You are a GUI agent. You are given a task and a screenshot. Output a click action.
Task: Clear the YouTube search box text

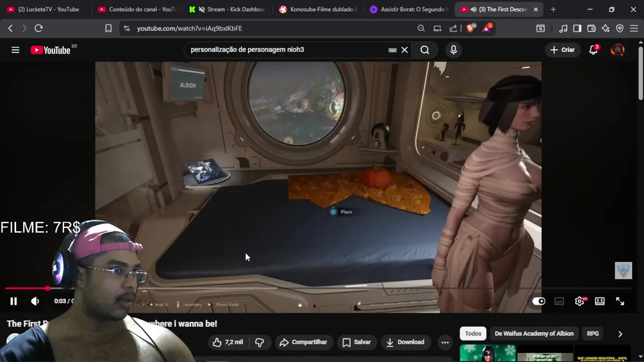(x=405, y=50)
